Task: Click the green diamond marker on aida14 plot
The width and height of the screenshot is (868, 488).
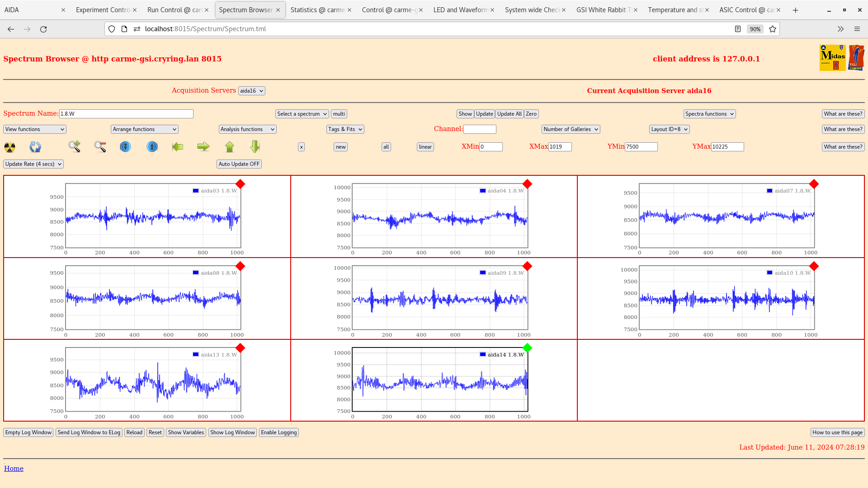Action: [527, 348]
